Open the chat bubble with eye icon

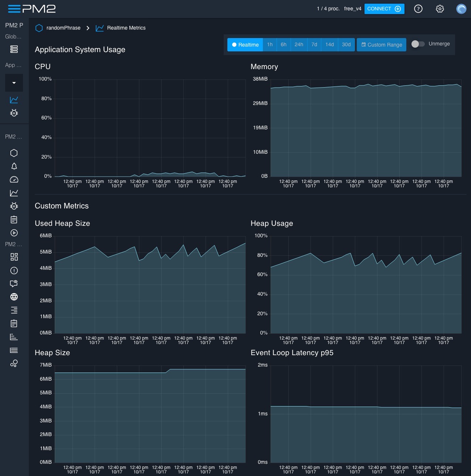point(14,284)
